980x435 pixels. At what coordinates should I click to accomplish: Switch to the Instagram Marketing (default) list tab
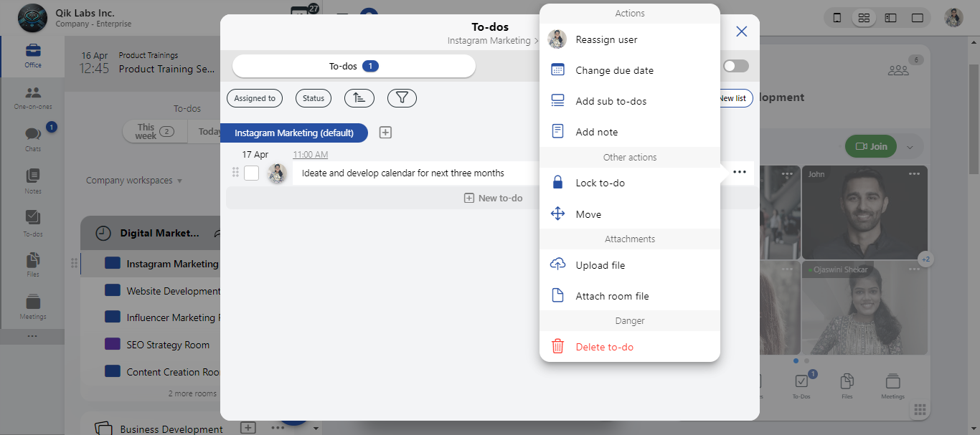[294, 133]
